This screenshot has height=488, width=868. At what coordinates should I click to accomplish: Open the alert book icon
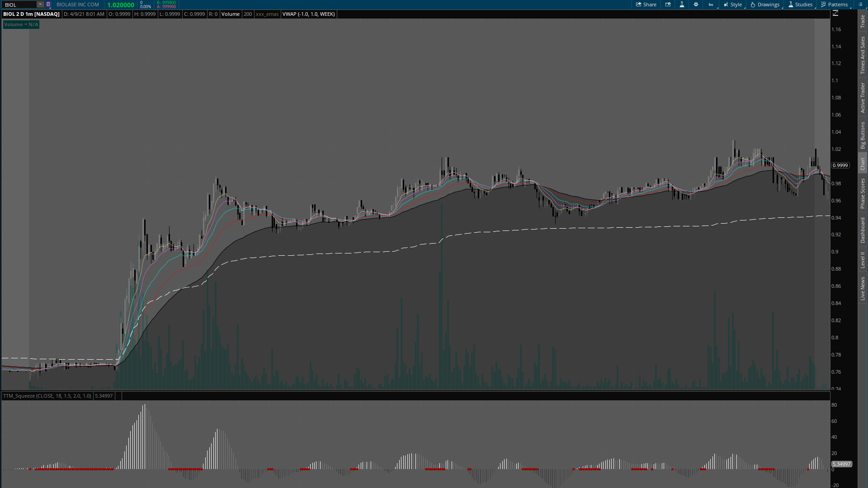[668, 5]
